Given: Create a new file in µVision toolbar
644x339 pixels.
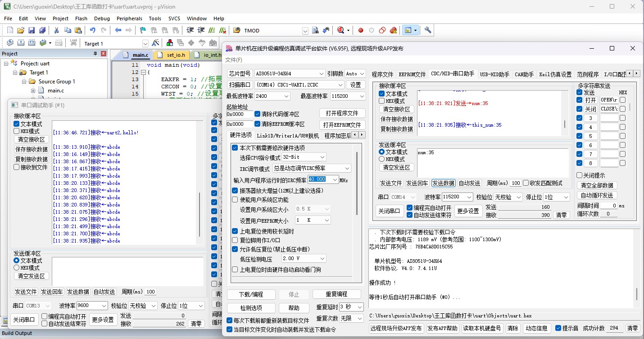Looking at the screenshot, I should [10, 30].
